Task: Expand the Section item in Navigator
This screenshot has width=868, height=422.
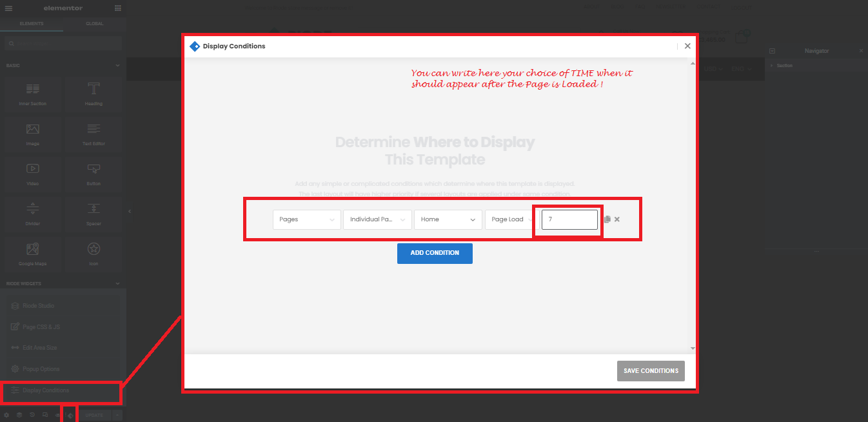Action: [772, 66]
